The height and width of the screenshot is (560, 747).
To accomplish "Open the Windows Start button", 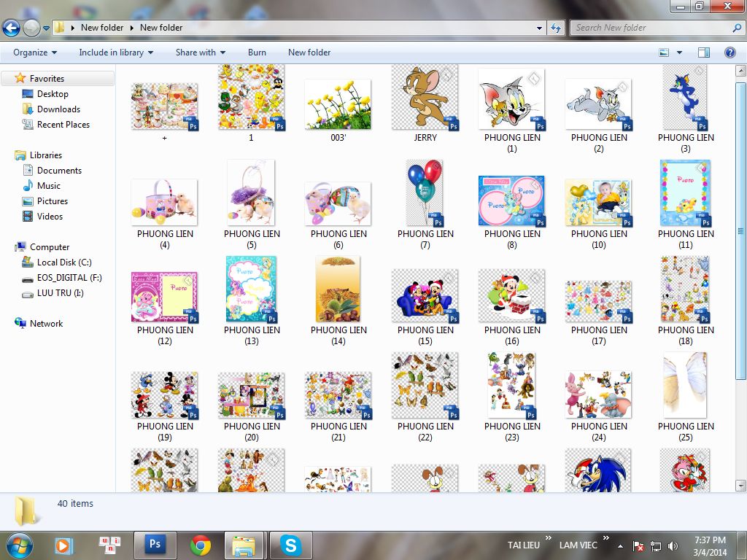I will pos(19,545).
